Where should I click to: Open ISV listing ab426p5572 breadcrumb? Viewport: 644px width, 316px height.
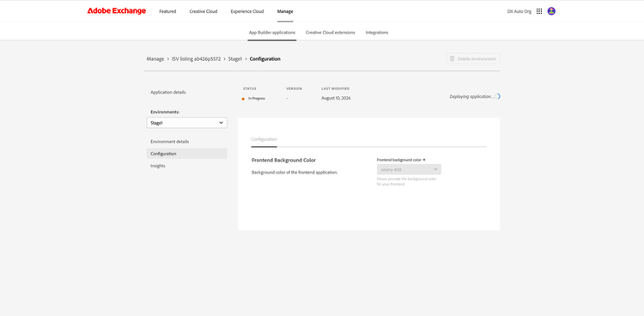coord(197,59)
